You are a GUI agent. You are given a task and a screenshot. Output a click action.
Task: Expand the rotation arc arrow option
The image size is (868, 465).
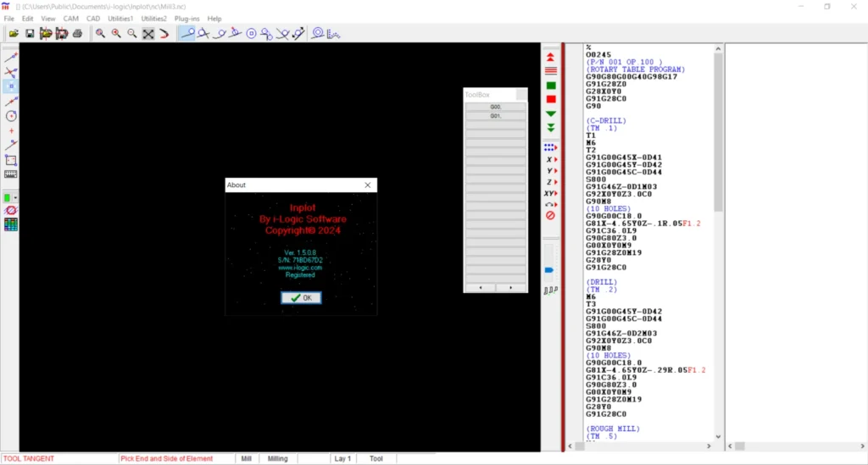(551, 205)
